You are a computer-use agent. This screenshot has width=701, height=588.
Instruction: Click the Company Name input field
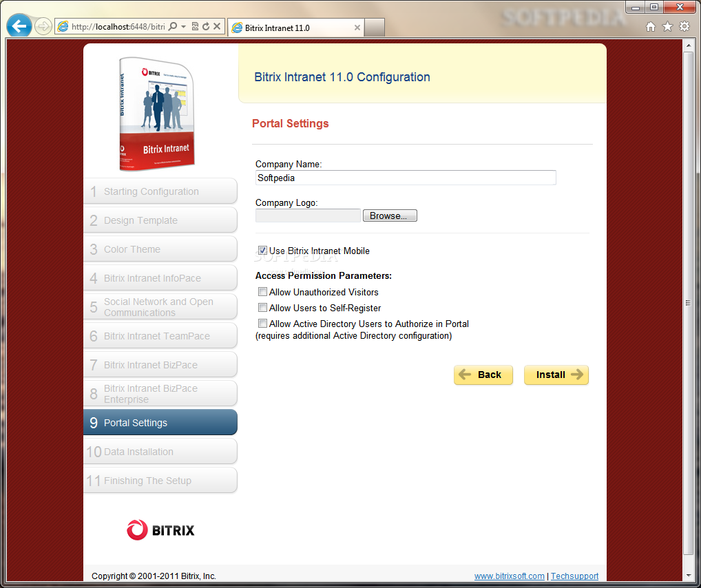tap(406, 178)
